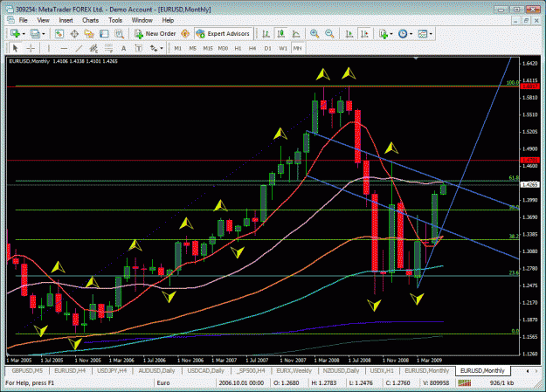Open the Strategy Tester icon
The image size is (546, 392).
point(119,34)
